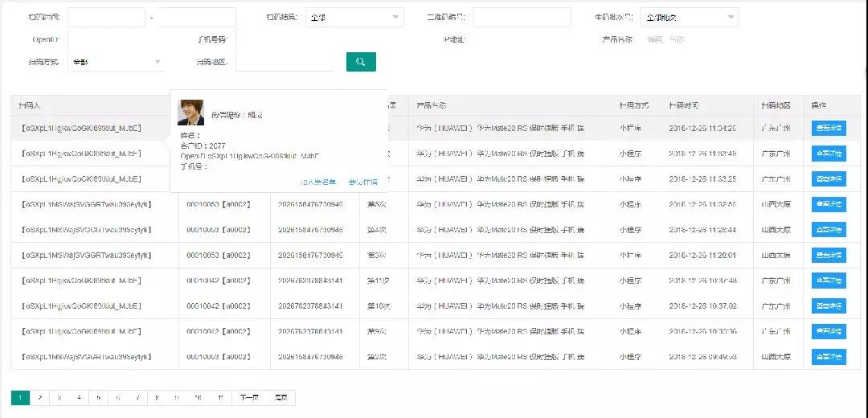Click the user avatar in the popup
868x418 pixels.
click(190, 113)
